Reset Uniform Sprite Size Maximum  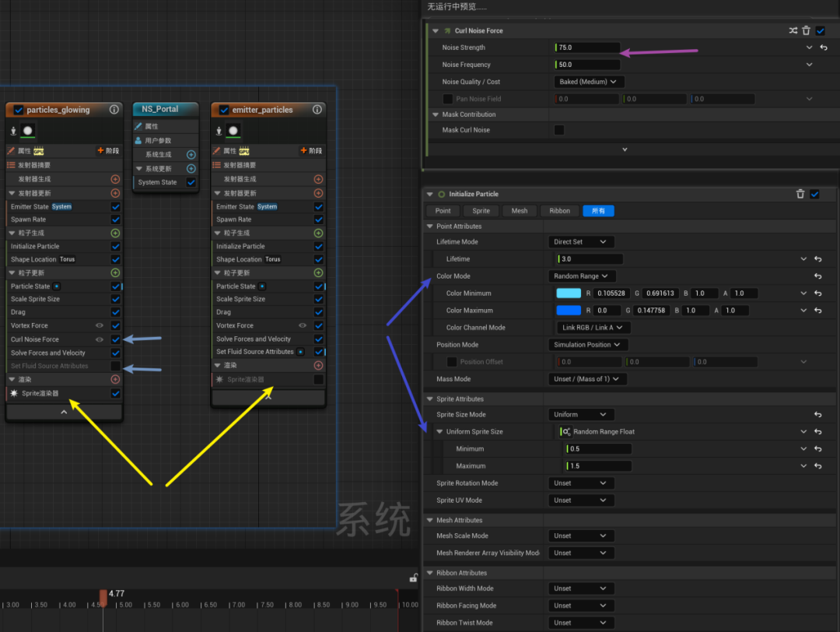click(x=818, y=465)
